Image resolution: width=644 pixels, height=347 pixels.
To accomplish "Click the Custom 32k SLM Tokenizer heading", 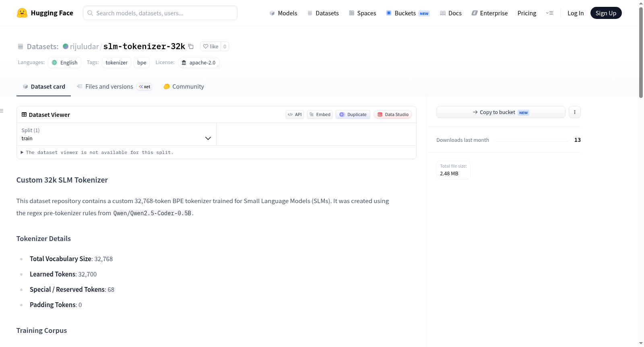I will click(62, 180).
